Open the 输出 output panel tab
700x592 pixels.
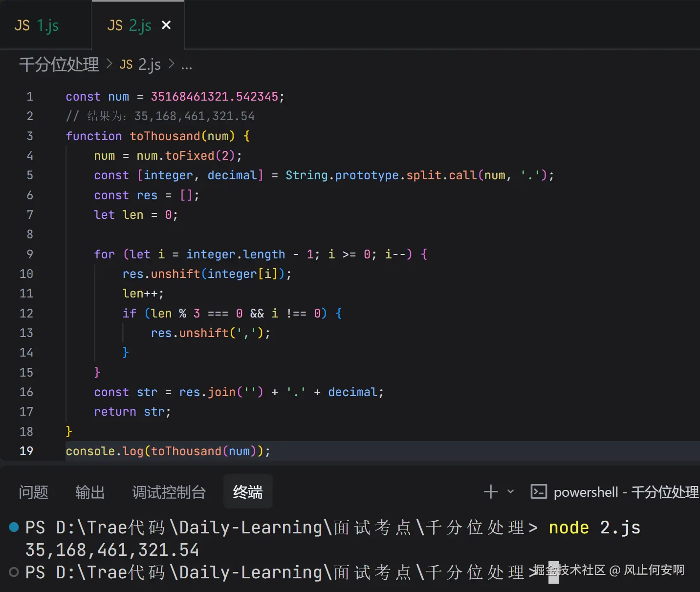pos(90,492)
